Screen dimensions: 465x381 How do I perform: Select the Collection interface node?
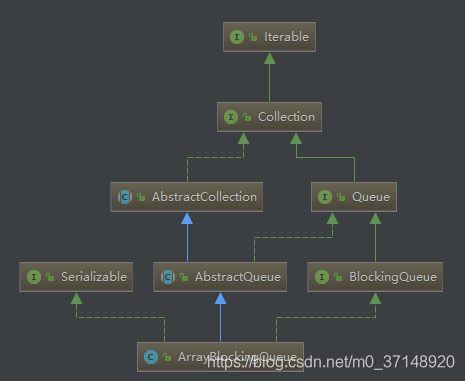(269, 117)
